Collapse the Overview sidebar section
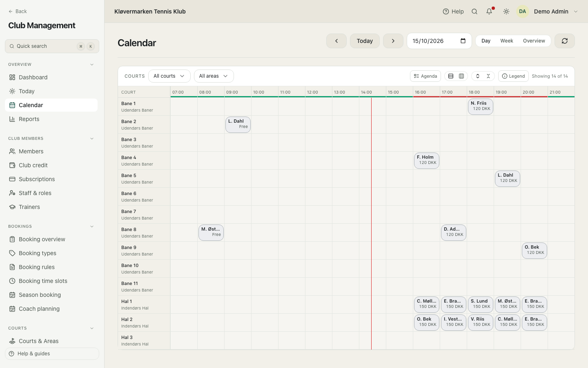The image size is (588, 368). (x=92, y=65)
